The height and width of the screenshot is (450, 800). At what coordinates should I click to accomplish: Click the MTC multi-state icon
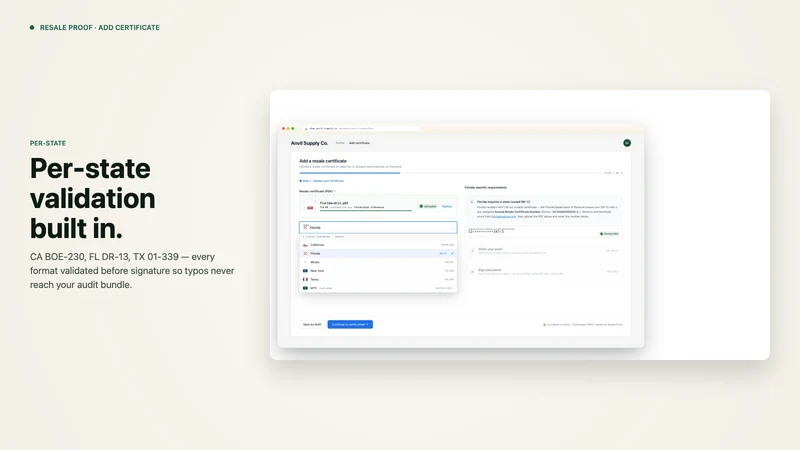[x=305, y=288]
